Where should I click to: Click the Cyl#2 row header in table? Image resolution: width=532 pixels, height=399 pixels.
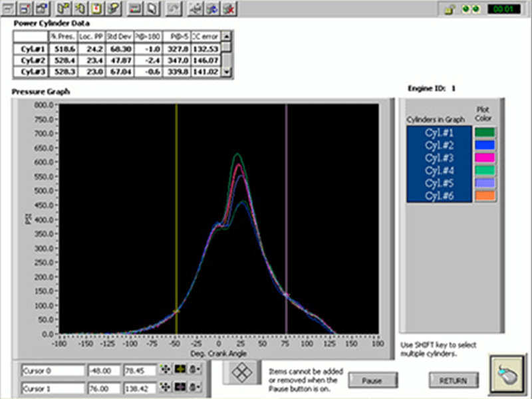click(x=31, y=61)
